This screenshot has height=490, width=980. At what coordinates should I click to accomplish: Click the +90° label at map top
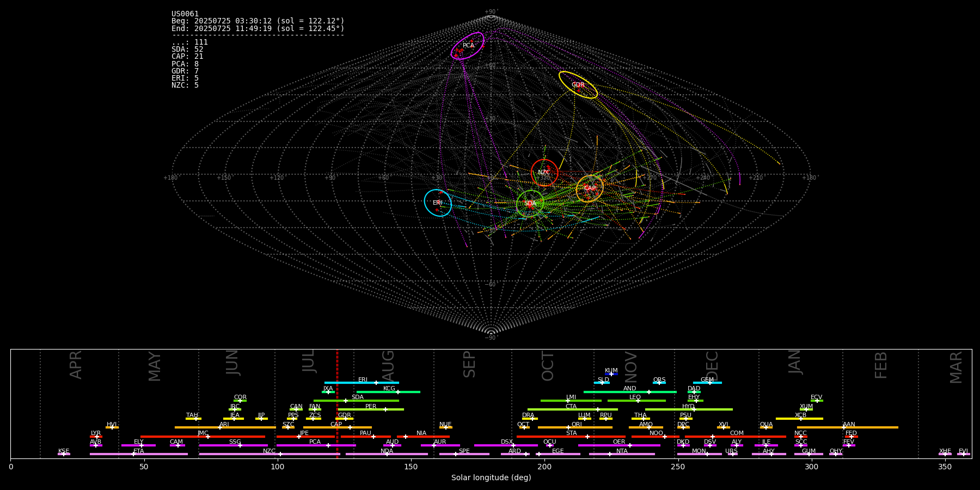pyautogui.click(x=491, y=12)
